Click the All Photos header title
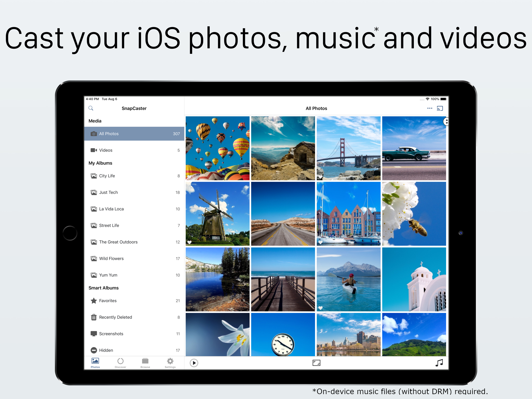The width and height of the screenshot is (532, 399). click(x=316, y=108)
